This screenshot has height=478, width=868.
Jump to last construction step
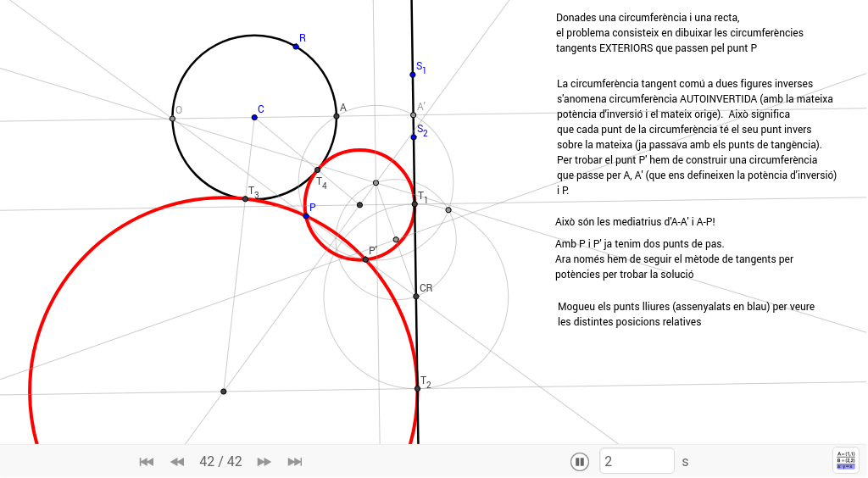point(295,461)
